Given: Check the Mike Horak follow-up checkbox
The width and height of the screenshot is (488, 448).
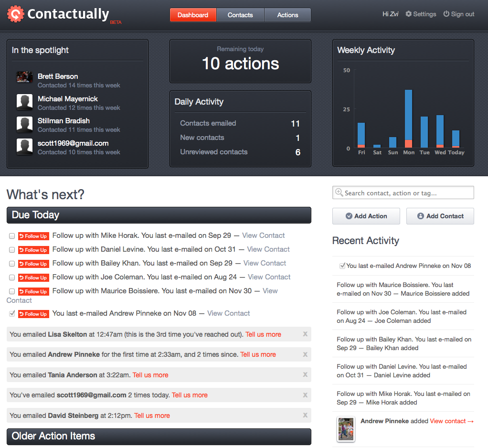Looking at the screenshot, I should pyautogui.click(x=12, y=236).
